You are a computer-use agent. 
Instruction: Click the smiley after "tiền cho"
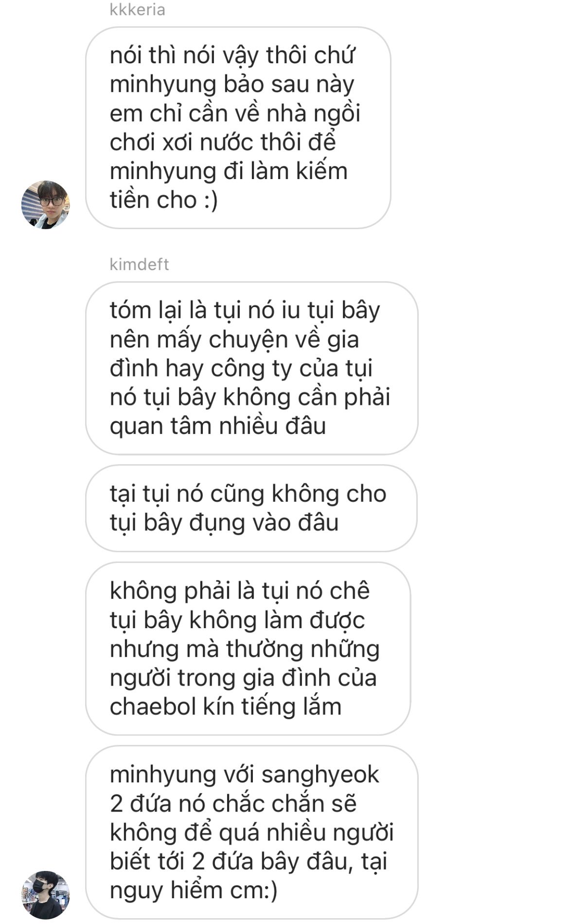tap(211, 200)
